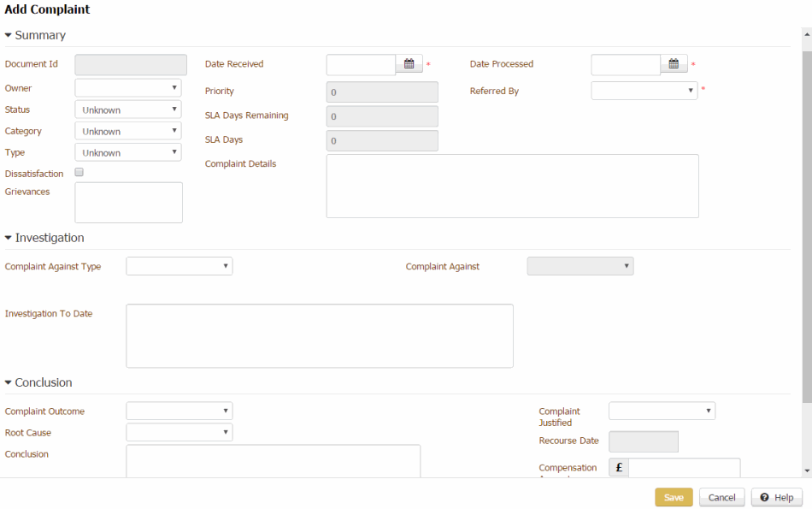
Task: Open the Date Received calendar picker
Action: [x=409, y=62]
